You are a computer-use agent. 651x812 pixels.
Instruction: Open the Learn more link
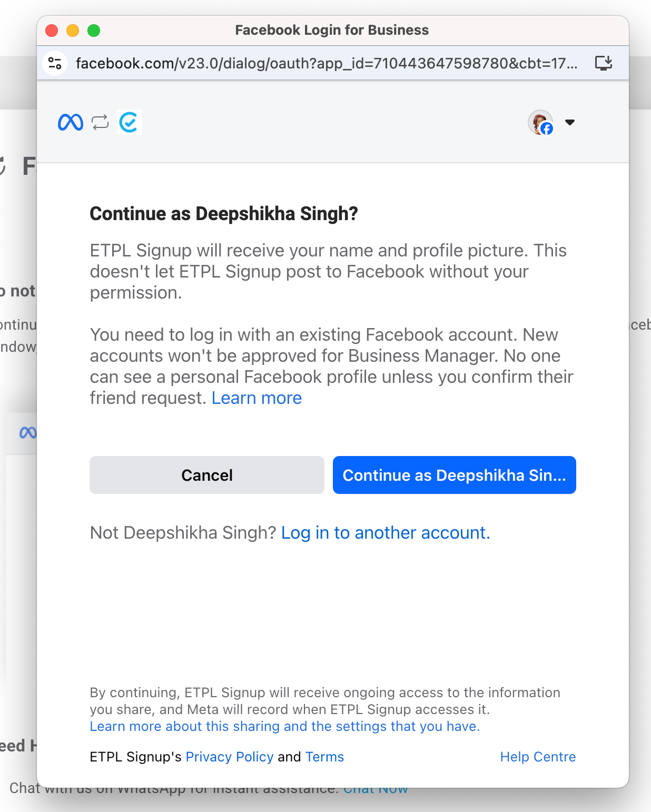click(257, 398)
